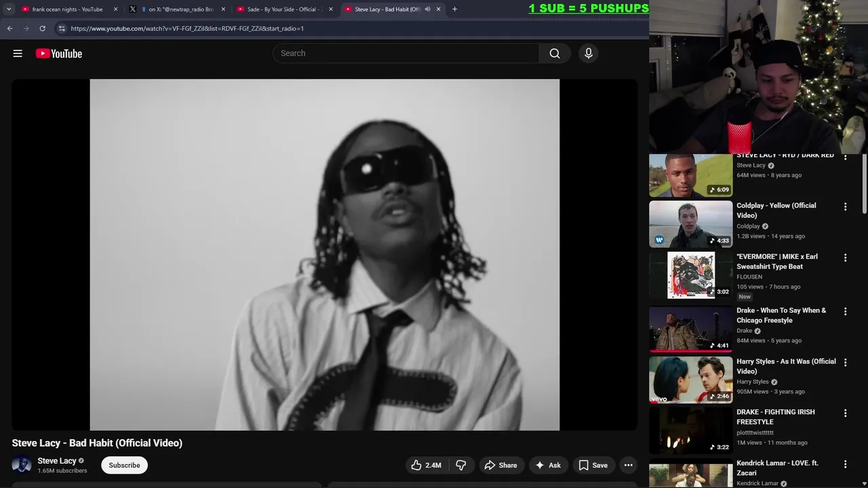868x488 pixels.
Task: Open Steve Lacy channel avatar
Action: (x=22, y=465)
